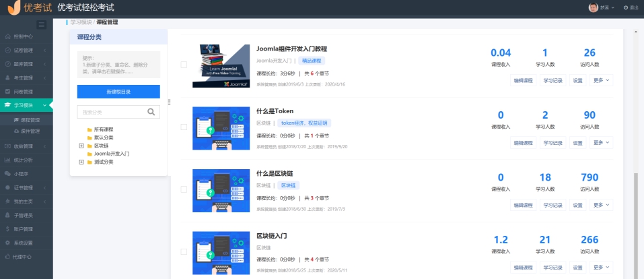This screenshot has height=279, width=644.
Task: Open 更多 dropdown for 什么是区块链
Action: click(602, 205)
